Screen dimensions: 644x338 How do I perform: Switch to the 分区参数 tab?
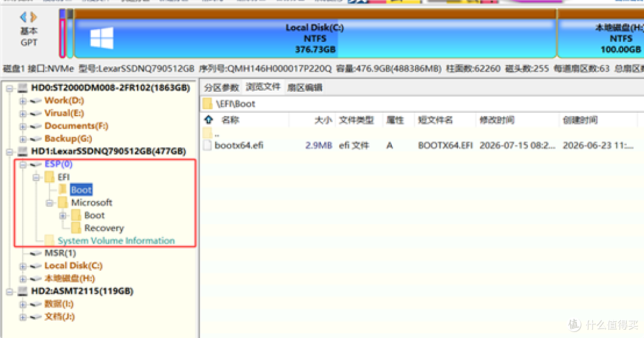(x=221, y=88)
